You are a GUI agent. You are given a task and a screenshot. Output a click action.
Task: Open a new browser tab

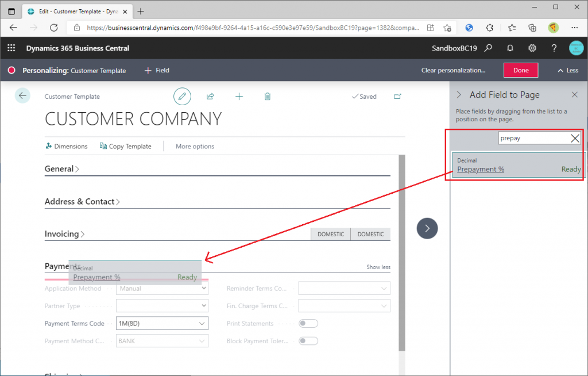[x=141, y=11]
